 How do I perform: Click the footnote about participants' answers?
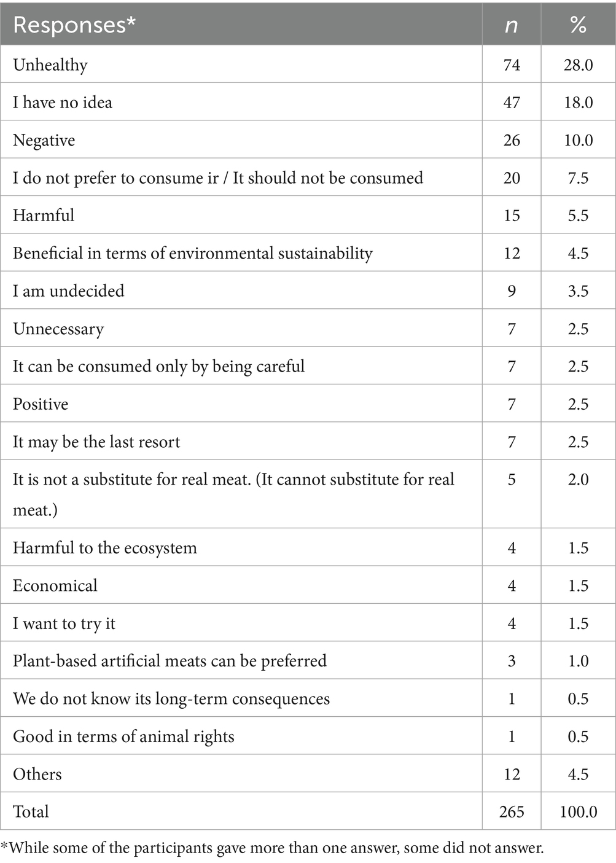272,848
